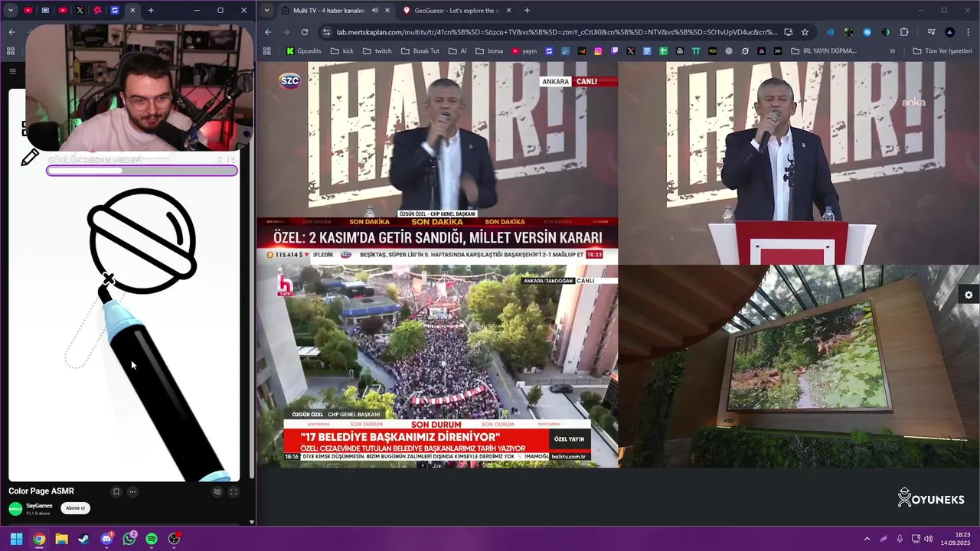The height and width of the screenshot is (551, 980).
Task: Click the daily subscriber goal progress bar
Action: (x=142, y=171)
